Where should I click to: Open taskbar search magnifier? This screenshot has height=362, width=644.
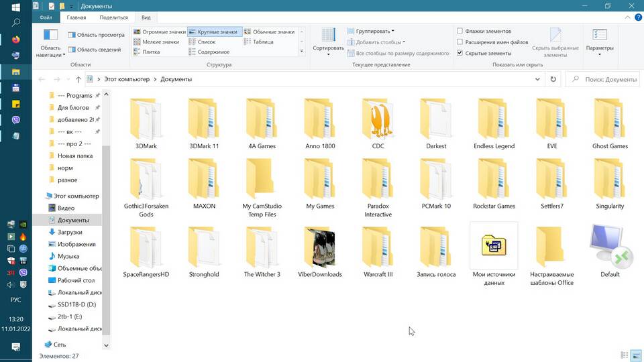(15, 22)
